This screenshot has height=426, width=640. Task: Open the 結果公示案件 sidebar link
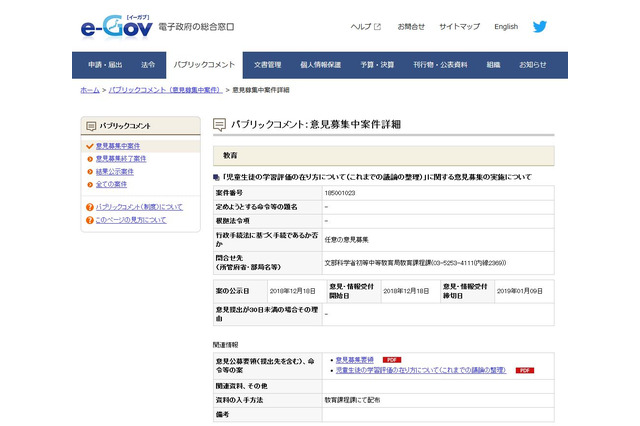pos(115,172)
